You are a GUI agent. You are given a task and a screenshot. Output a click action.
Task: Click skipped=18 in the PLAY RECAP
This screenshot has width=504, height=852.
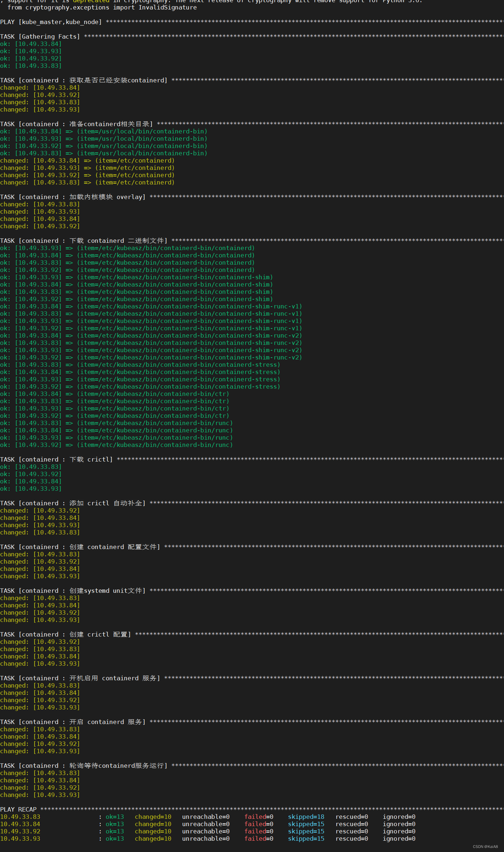click(306, 817)
